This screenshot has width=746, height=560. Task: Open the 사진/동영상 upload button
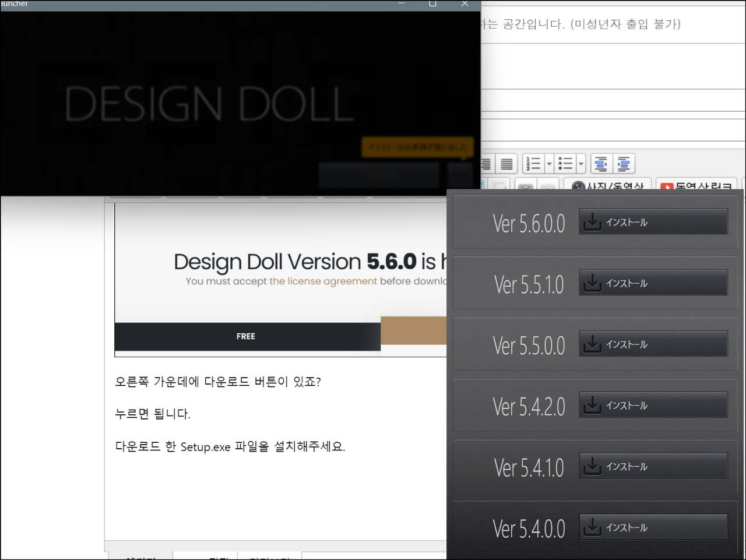coord(607,184)
